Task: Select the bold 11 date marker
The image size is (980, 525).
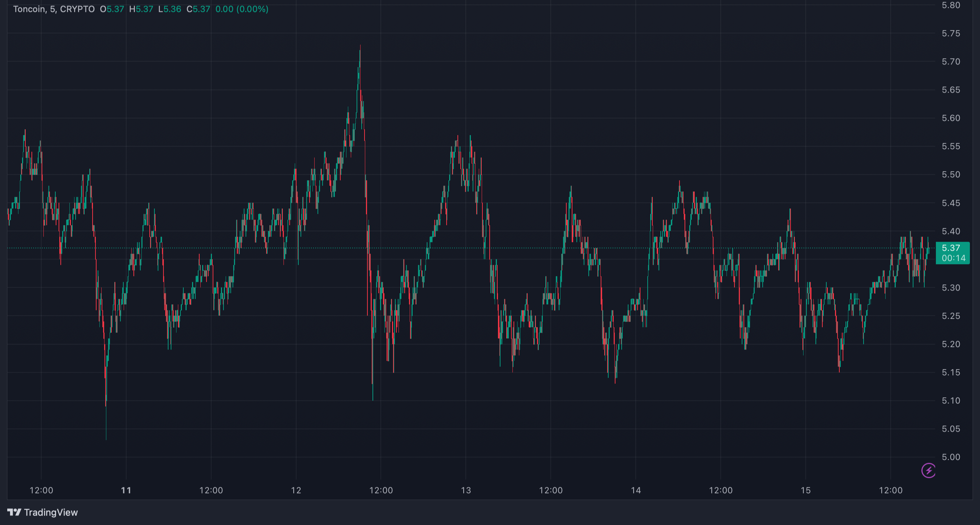Action: point(126,490)
